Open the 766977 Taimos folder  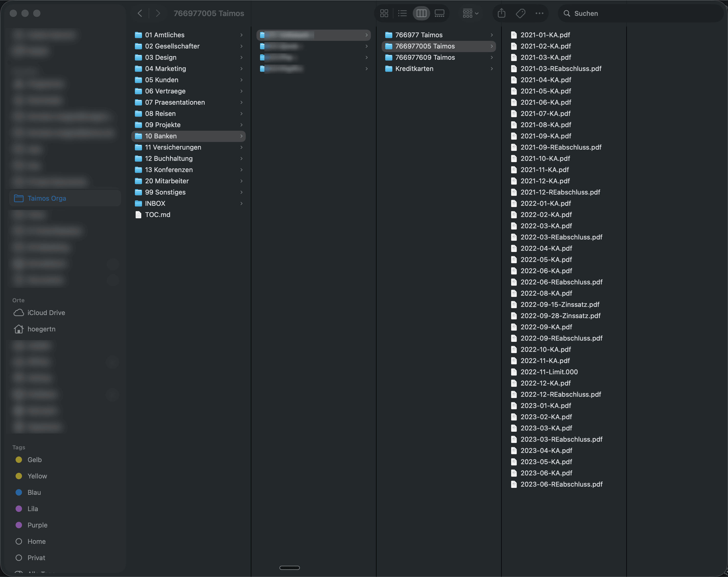point(439,35)
